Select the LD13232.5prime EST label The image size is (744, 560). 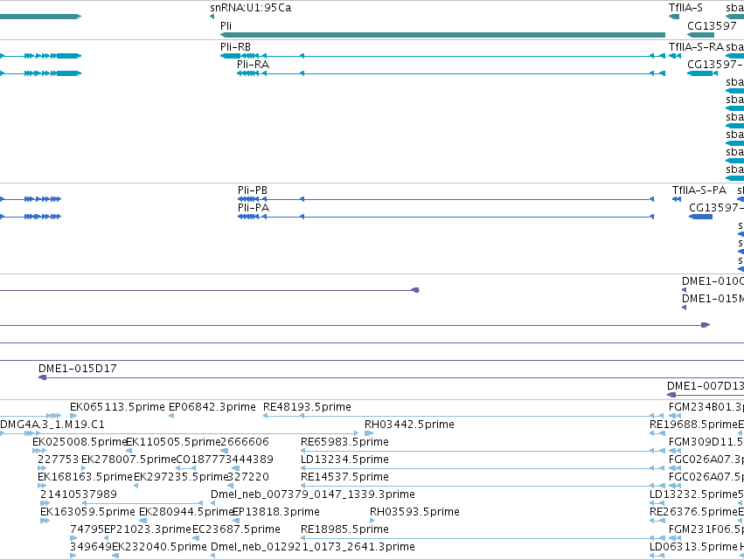(693, 494)
